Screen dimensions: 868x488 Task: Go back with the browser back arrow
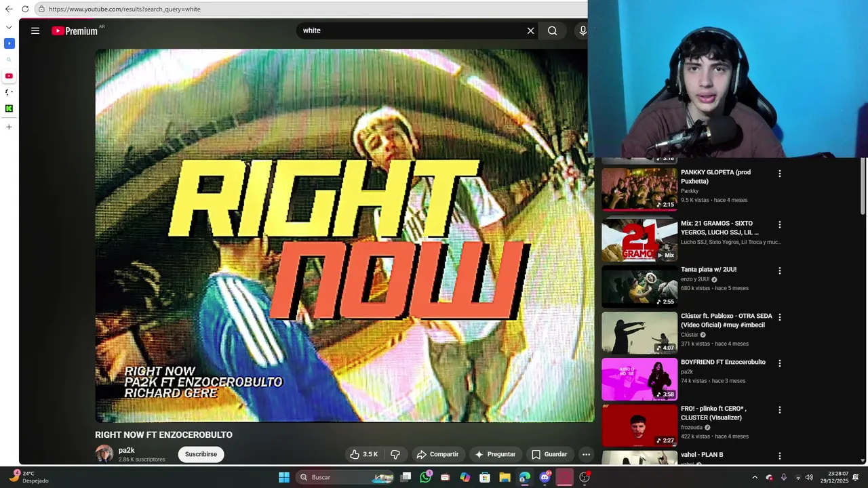tap(9, 9)
